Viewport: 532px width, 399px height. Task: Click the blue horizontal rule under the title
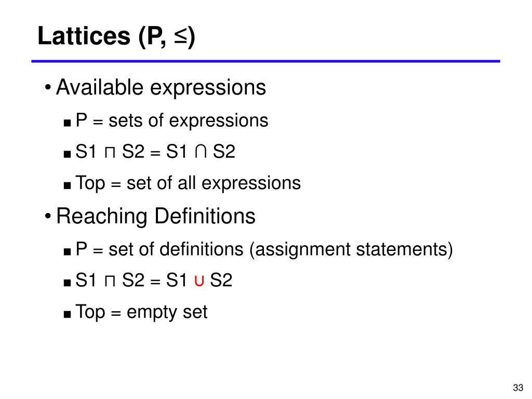tap(265, 61)
